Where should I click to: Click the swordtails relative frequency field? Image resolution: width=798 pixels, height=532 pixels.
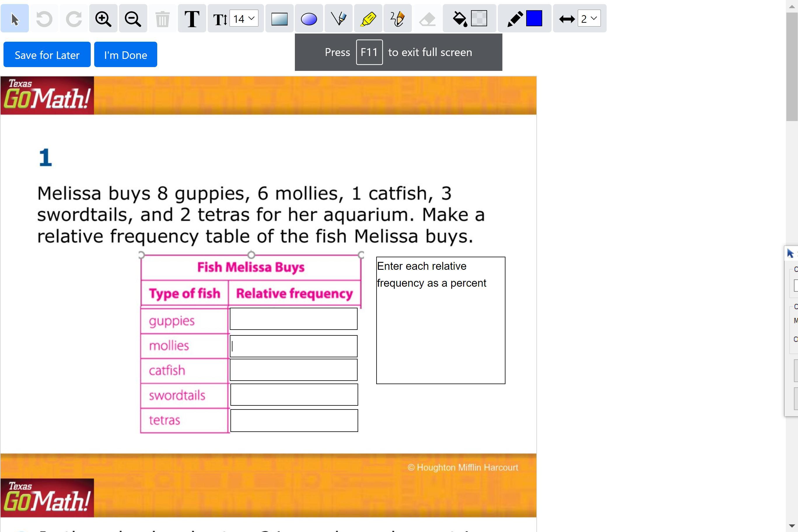tap(294, 395)
